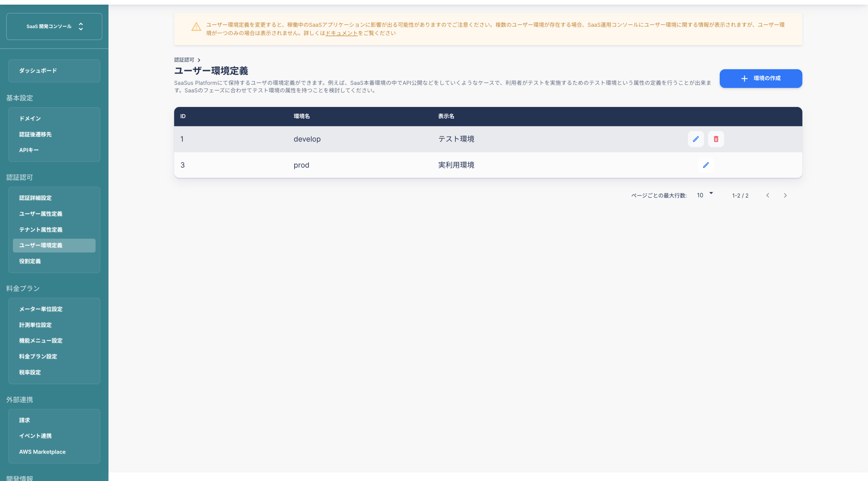
Task: Click the prod environment name cell
Action: tap(301, 165)
